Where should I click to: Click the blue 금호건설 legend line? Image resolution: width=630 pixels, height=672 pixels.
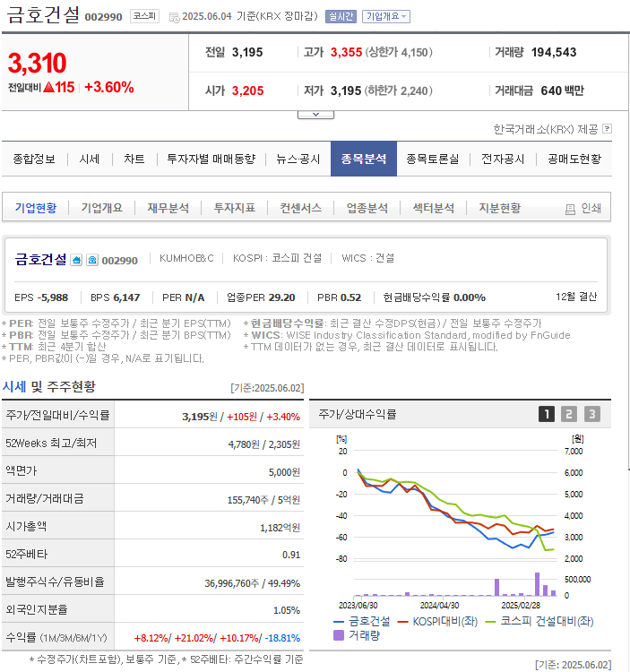point(339,622)
